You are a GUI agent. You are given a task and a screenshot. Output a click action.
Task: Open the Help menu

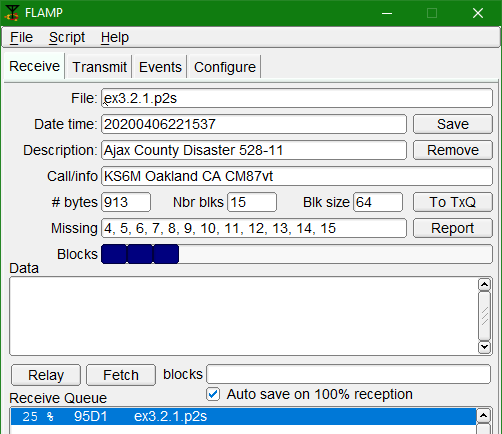115,37
